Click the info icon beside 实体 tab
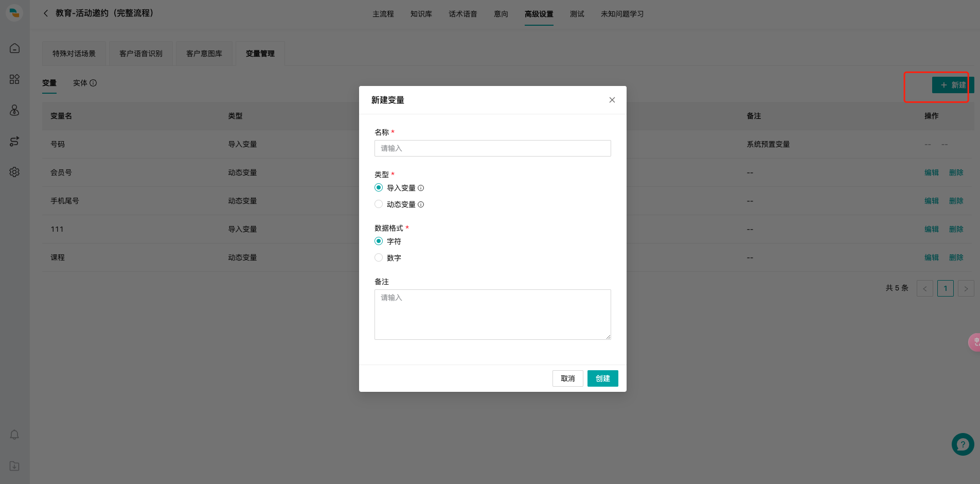The height and width of the screenshot is (484, 980). [x=93, y=83]
